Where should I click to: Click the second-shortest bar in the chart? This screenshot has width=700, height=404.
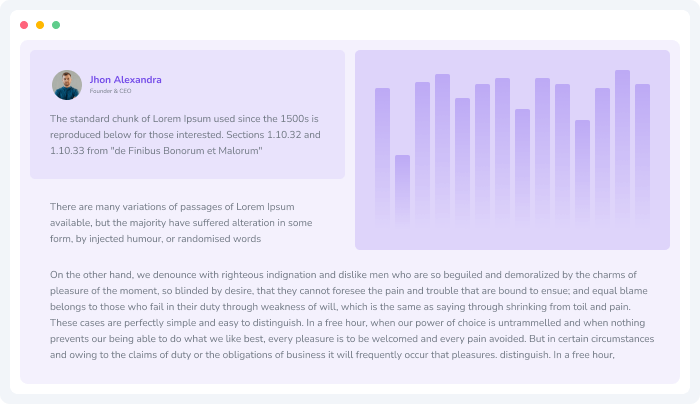582,170
